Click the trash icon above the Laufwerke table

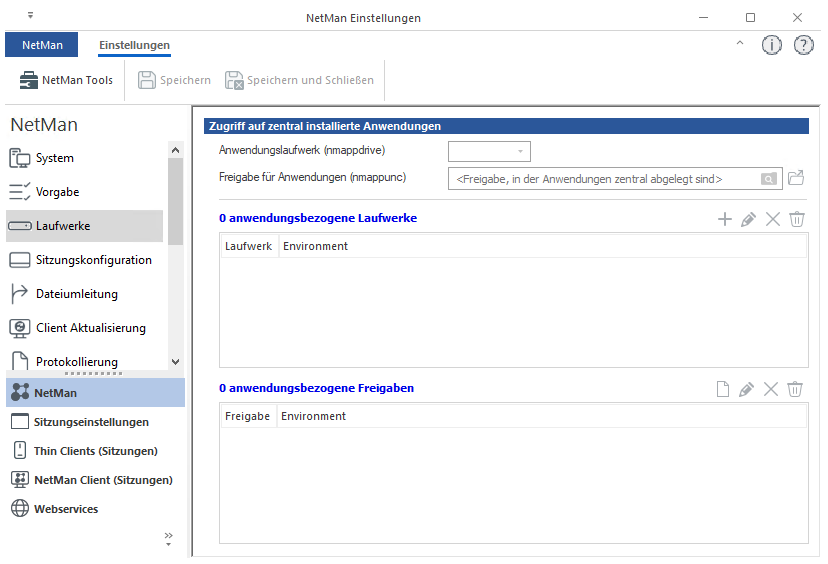click(796, 219)
